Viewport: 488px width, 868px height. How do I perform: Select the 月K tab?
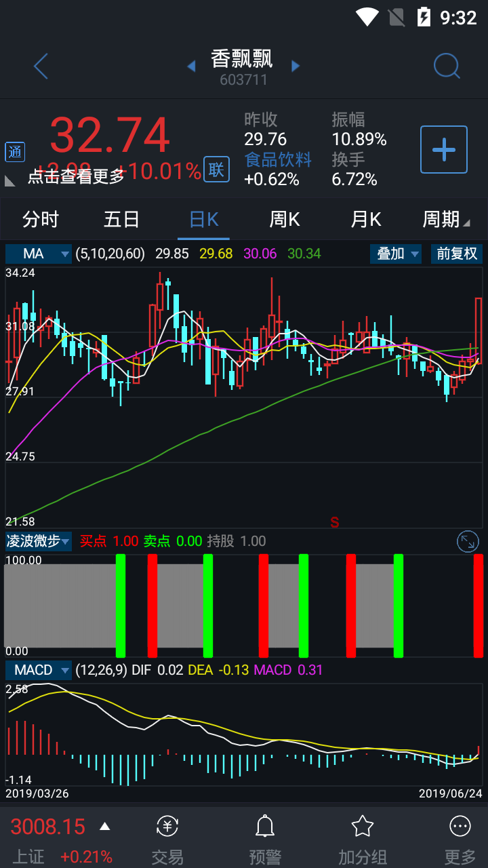(366, 219)
